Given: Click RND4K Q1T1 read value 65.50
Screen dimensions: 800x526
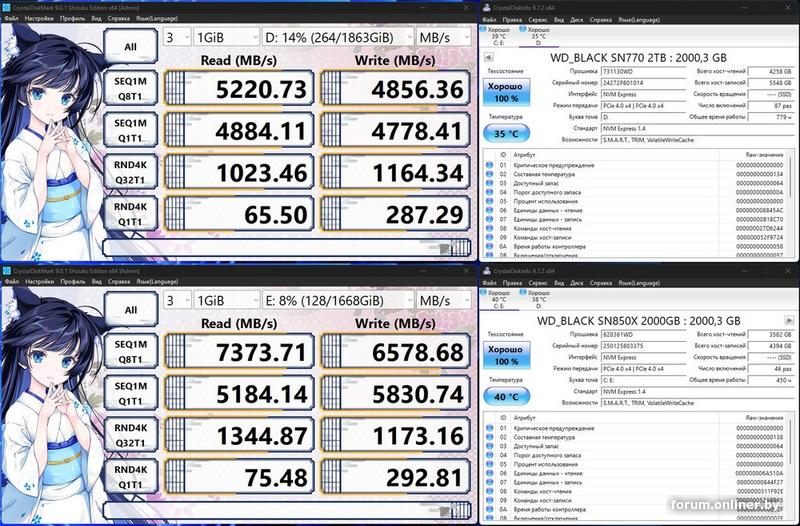Looking at the screenshot, I should 239,214.
